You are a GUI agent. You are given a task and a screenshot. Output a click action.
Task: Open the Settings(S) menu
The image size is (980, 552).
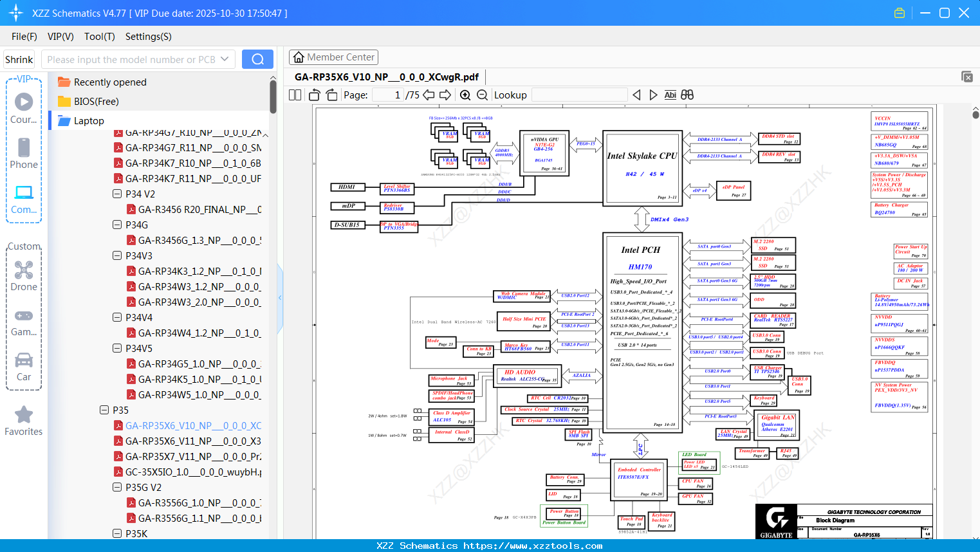(x=149, y=36)
